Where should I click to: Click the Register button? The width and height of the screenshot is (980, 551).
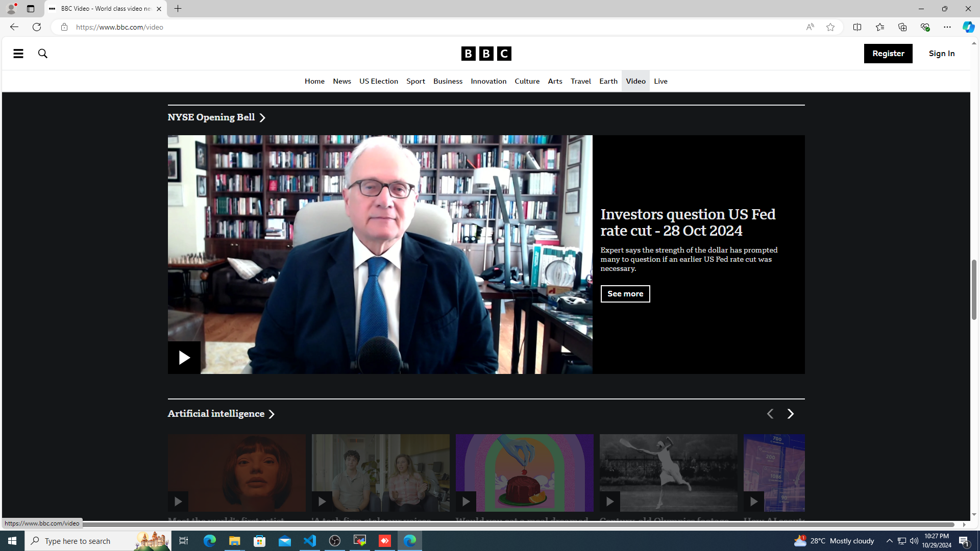(x=888, y=54)
